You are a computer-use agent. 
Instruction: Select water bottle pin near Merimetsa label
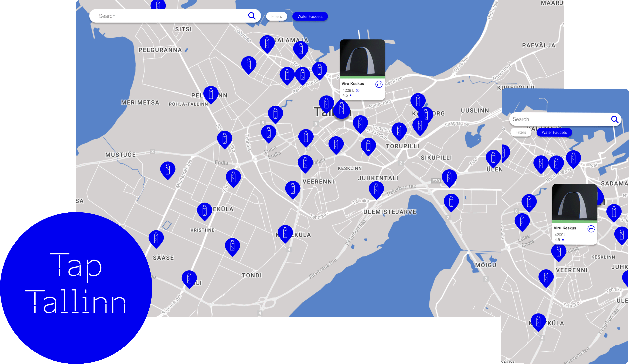(211, 94)
